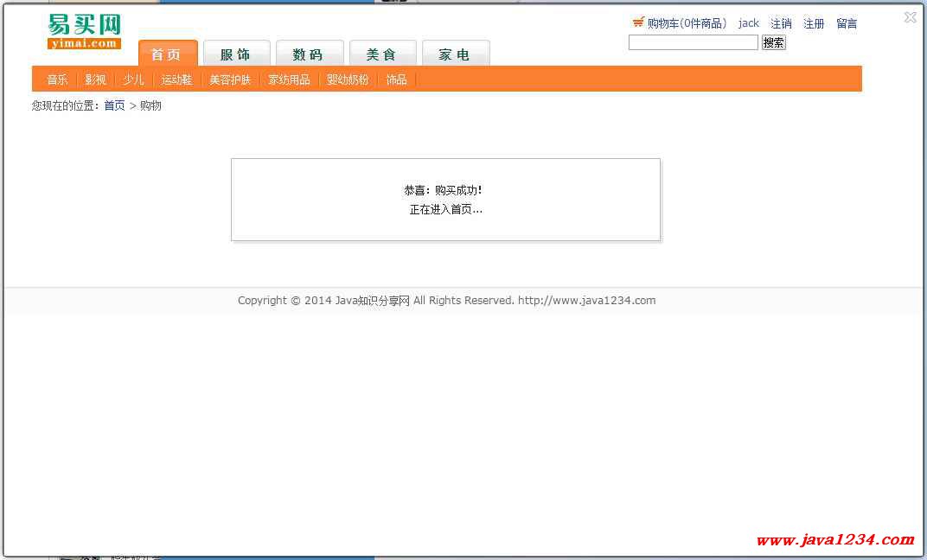Log out via the 注销 link
Screen dimensions: 927x560
point(781,23)
